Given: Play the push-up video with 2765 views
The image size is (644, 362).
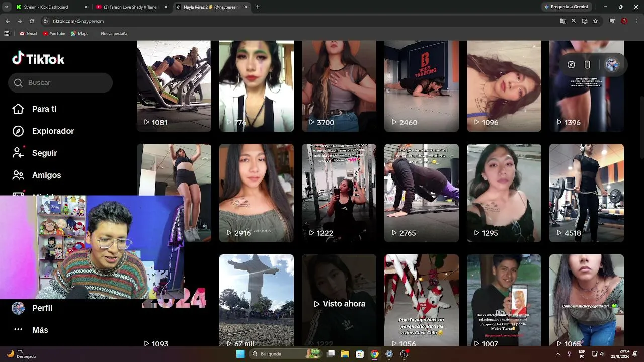Looking at the screenshot, I should coord(422,193).
